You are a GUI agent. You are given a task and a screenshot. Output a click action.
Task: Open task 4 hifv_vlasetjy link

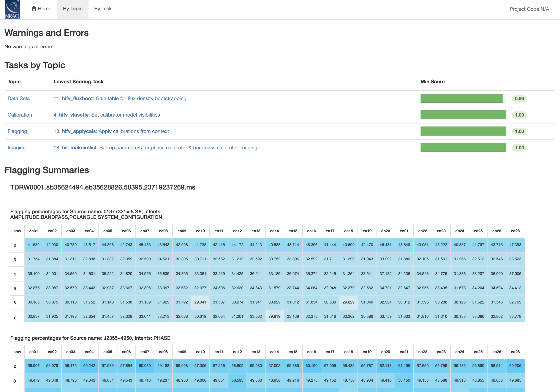pos(107,115)
